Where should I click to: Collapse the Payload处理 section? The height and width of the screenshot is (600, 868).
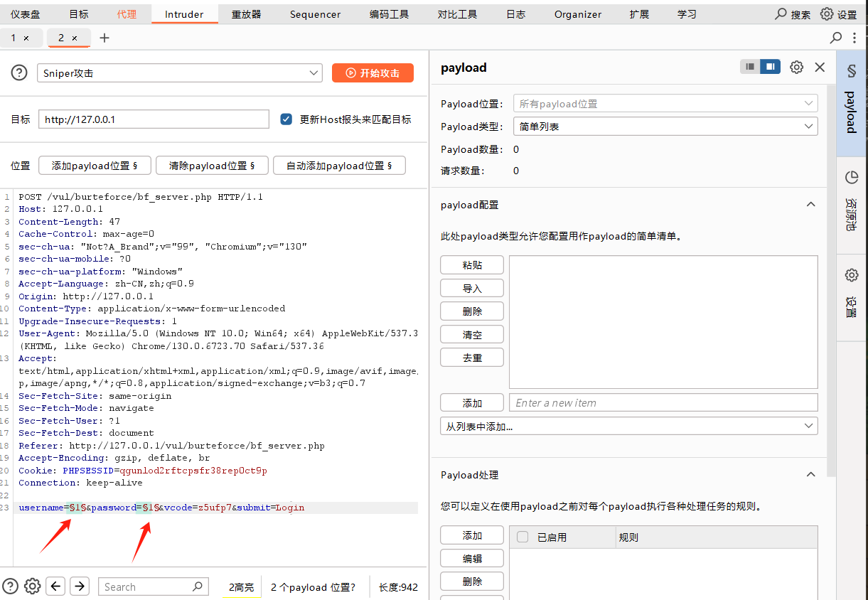pos(810,474)
